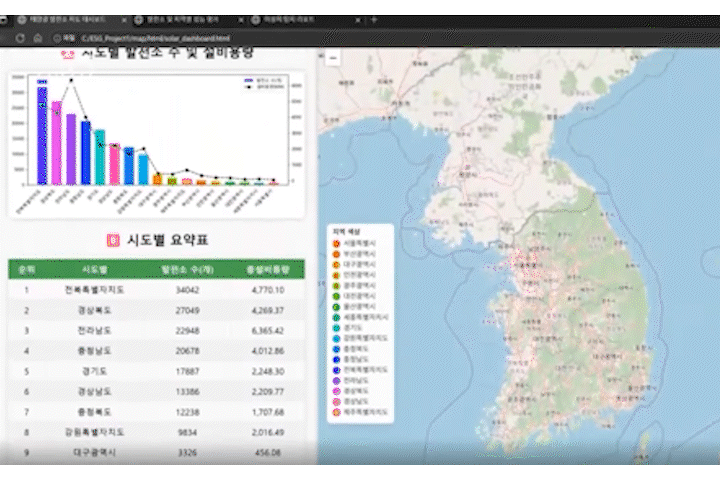Select 충청남도 in the summary table
Image resolution: width=720 pixels, height=480 pixels.
click(x=95, y=351)
